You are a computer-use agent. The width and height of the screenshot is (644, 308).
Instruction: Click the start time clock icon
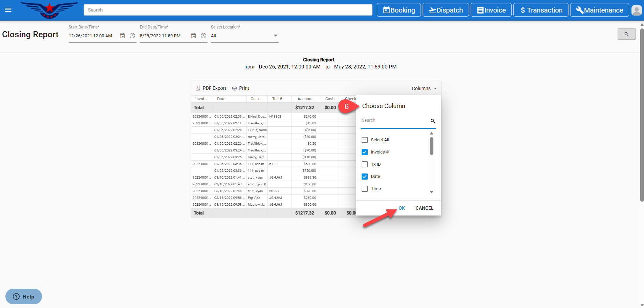[132, 36]
